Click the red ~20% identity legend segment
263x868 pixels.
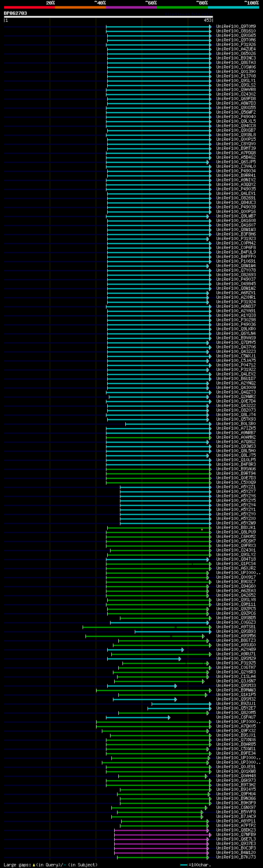point(29,7)
